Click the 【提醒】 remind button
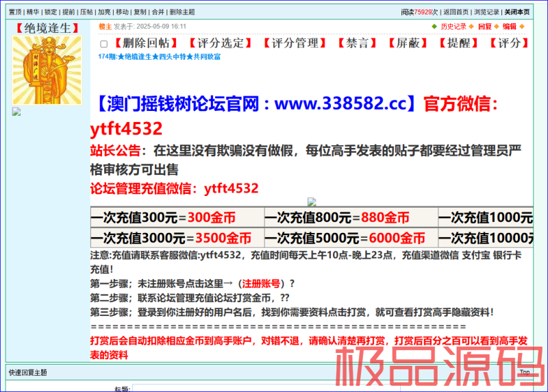The height and width of the screenshot is (392, 548). pos(458,43)
